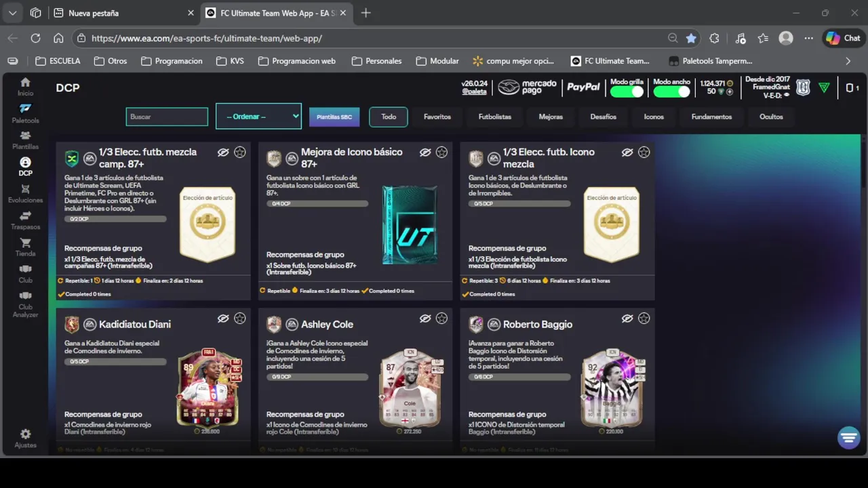Viewport: 868px width, 488px height.
Task: Open Club in the sidebar
Action: (x=25, y=273)
